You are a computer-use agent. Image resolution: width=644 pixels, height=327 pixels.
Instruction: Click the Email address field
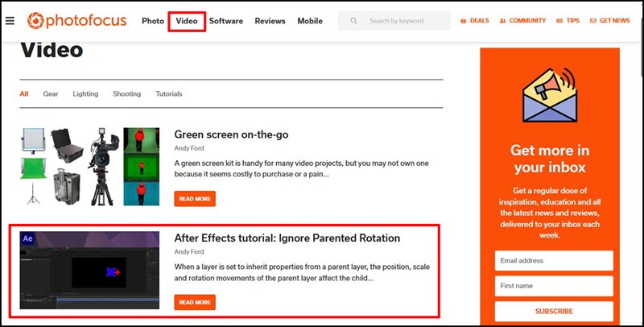[x=554, y=260]
